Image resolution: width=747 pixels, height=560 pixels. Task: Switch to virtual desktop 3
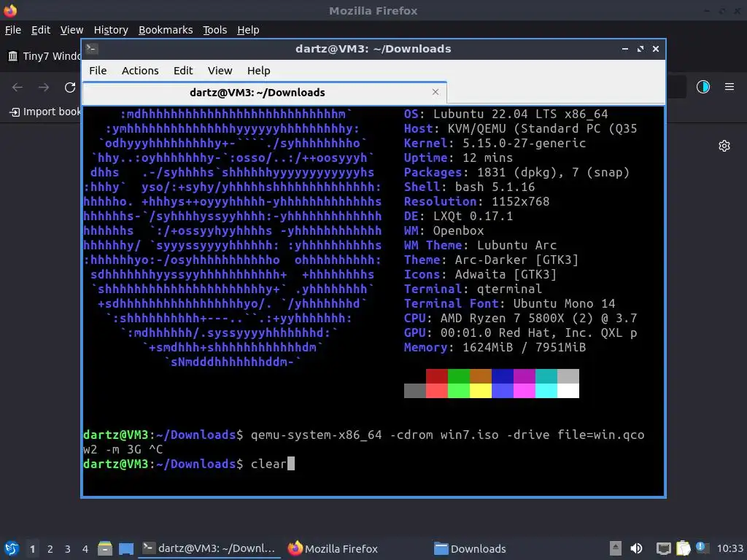point(68,549)
